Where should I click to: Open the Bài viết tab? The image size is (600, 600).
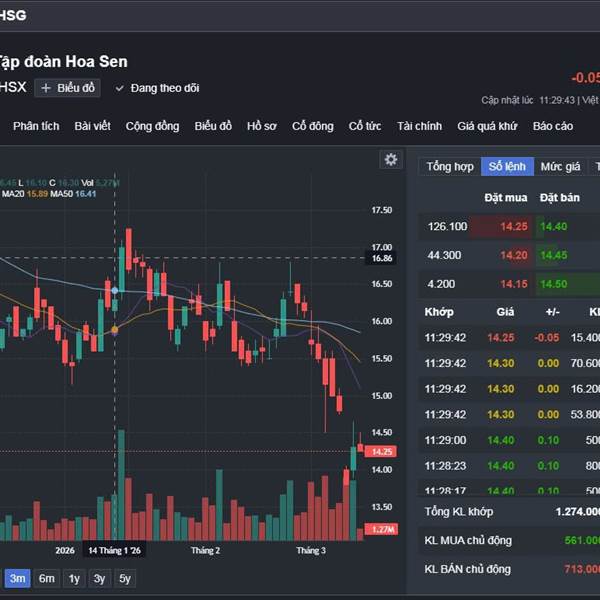(92, 126)
